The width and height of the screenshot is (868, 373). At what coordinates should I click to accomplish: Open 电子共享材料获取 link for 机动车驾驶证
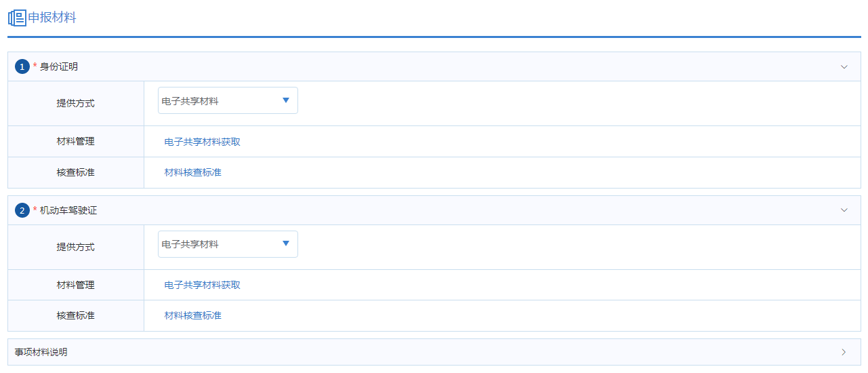tap(202, 285)
